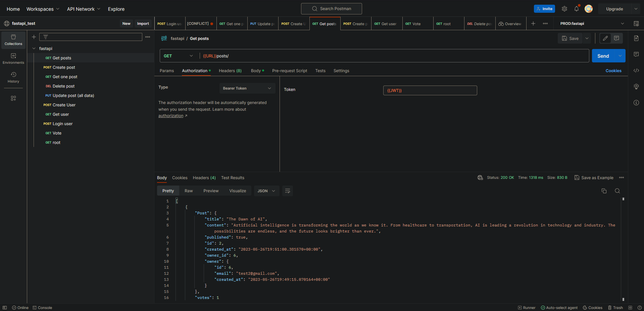Open the PROD:fastapi environment selector
The image size is (644, 311).
pos(592,23)
